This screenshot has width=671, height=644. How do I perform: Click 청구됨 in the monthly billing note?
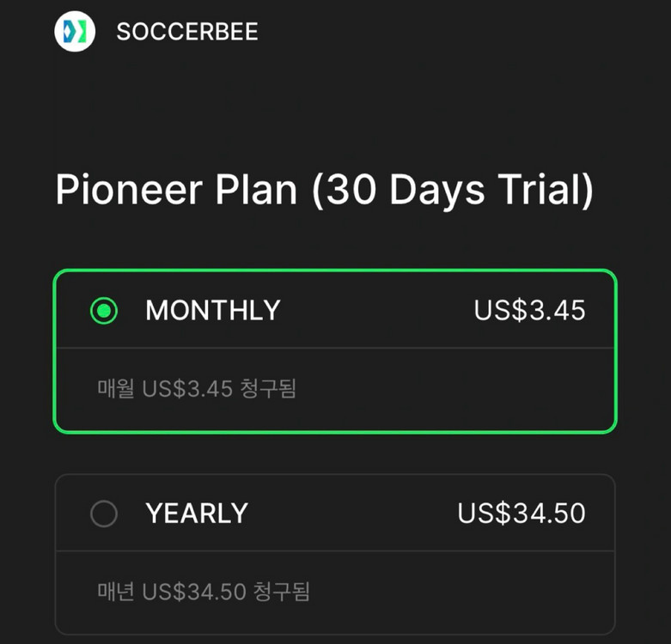click(269, 389)
